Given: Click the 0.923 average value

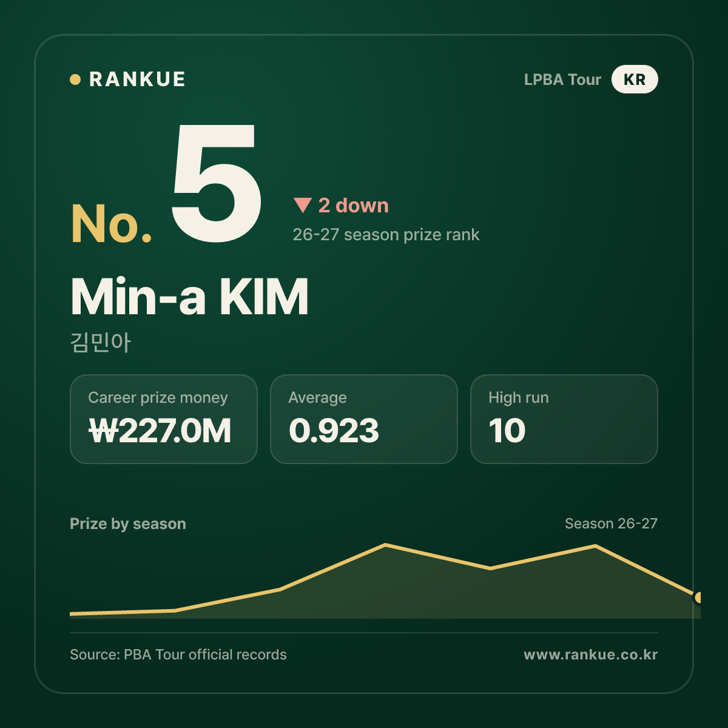Looking at the screenshot, I should (334, 431).
